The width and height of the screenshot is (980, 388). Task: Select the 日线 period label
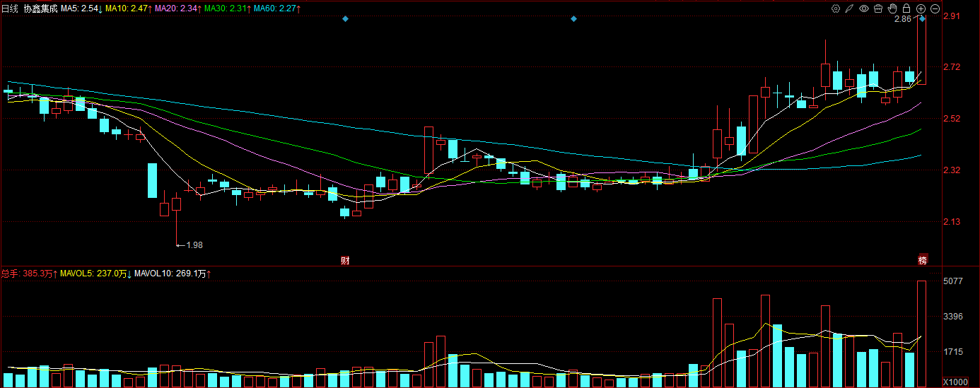[9, 8]
